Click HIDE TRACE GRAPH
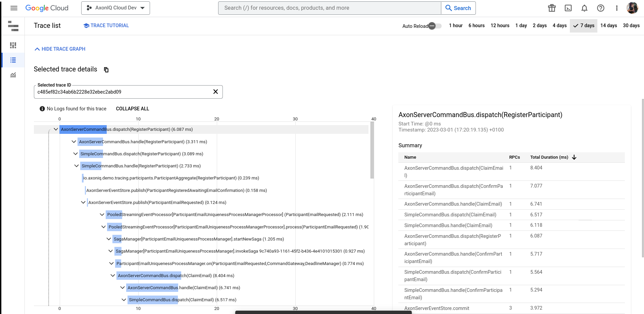 click(60, 49)
